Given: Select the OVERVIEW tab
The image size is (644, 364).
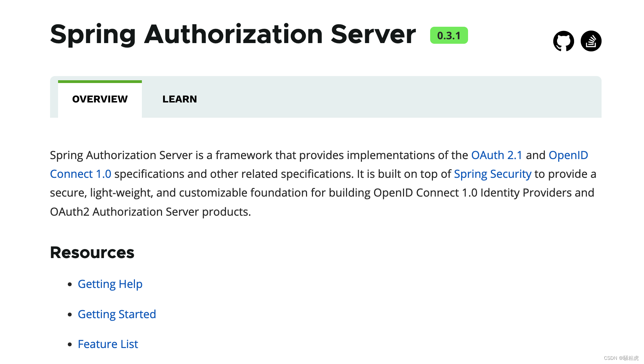Looking at the screenshot, I should [100, 99].
